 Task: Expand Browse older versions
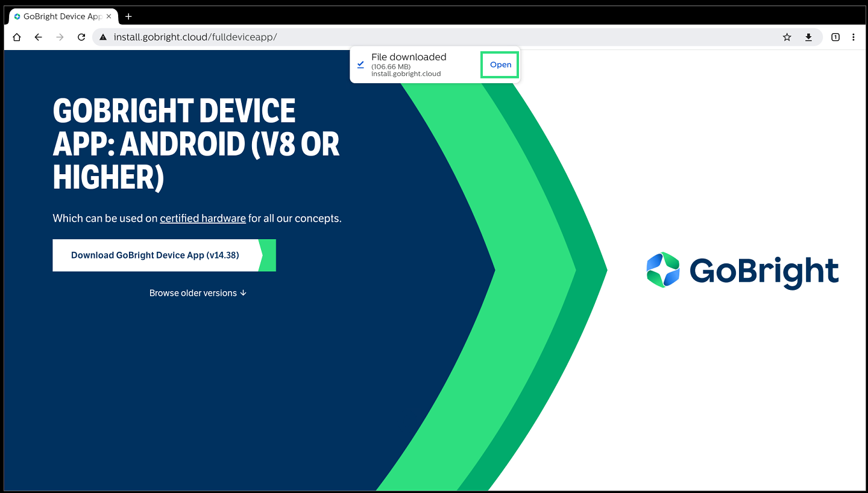198,293
